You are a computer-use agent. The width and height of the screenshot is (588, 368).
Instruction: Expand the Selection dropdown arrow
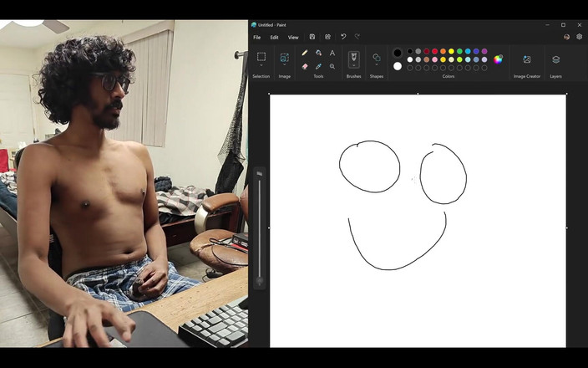(261, 66)
